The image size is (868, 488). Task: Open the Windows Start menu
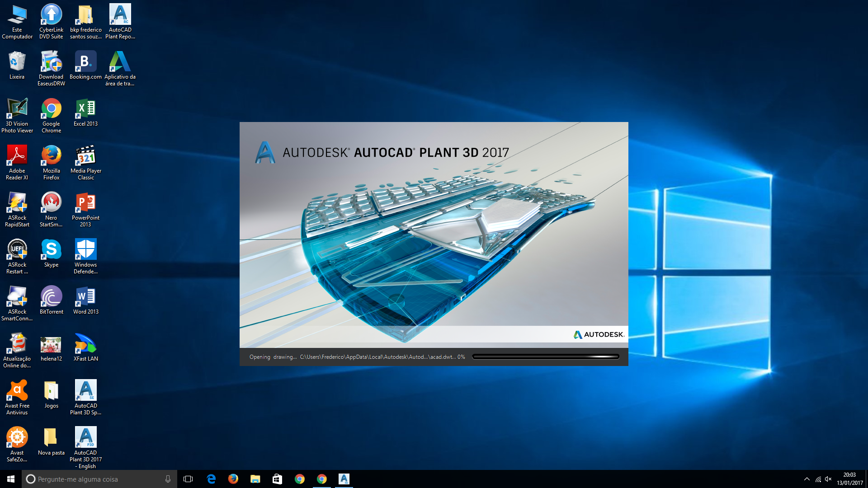tap(11, 479)
